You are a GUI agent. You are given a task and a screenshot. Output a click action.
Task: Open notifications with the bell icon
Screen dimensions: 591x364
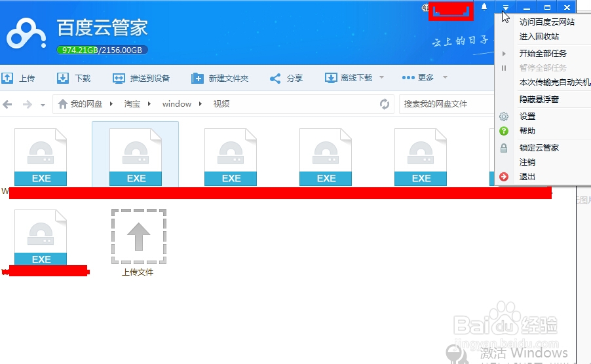[484, 7]
